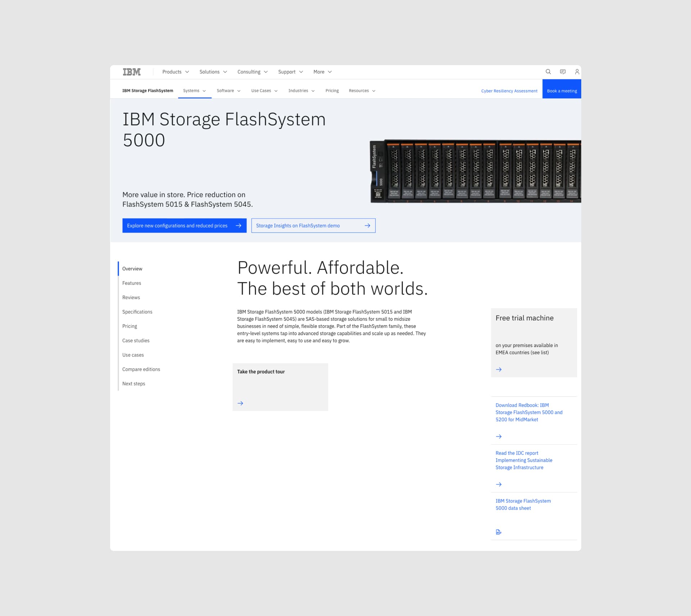Click Explore new configurations and reduced prices

tap(184, 226)
